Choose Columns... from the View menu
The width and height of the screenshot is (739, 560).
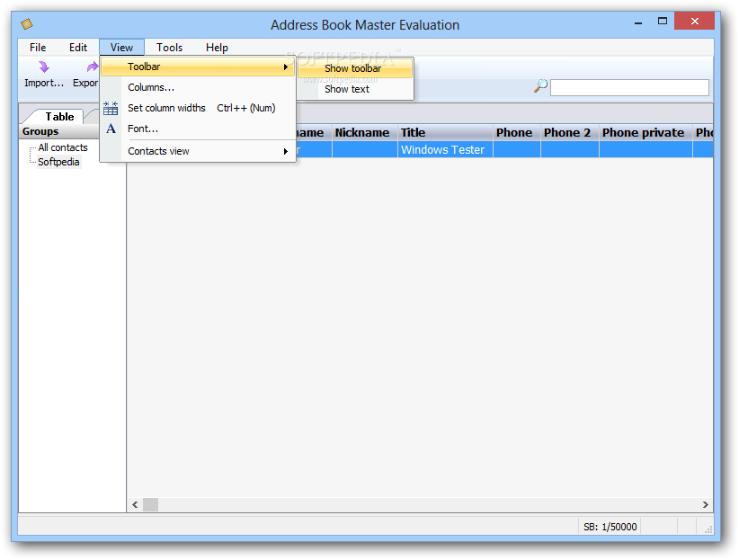click(198, 88)
